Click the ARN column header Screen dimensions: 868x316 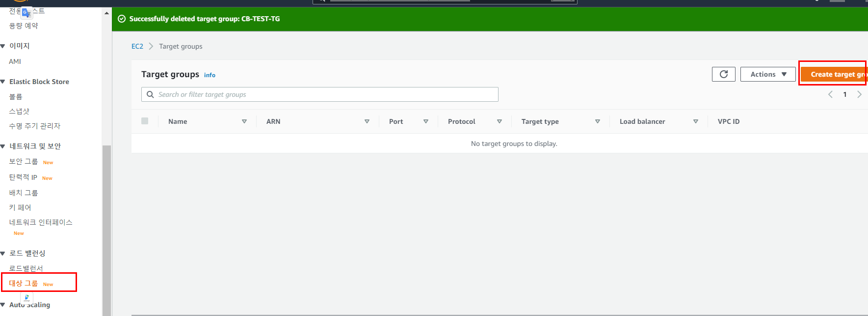[273, 121]
